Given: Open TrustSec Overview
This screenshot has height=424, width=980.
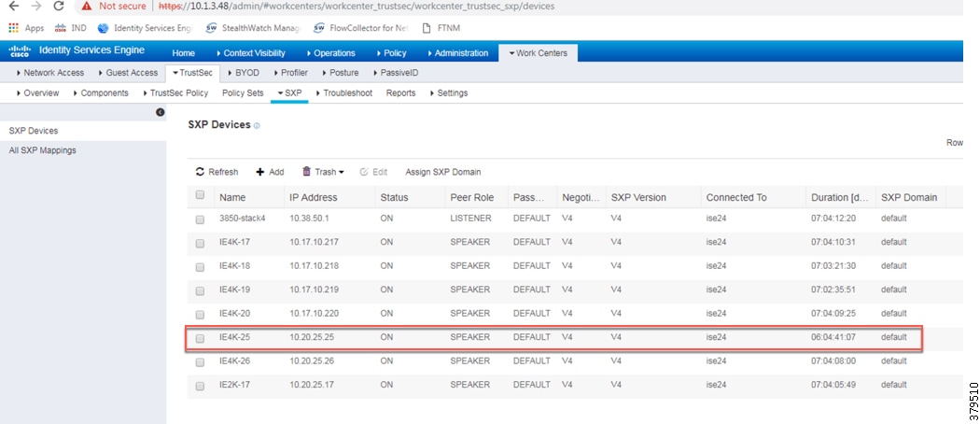Looking at the screenshot, I should coord(37,93).
